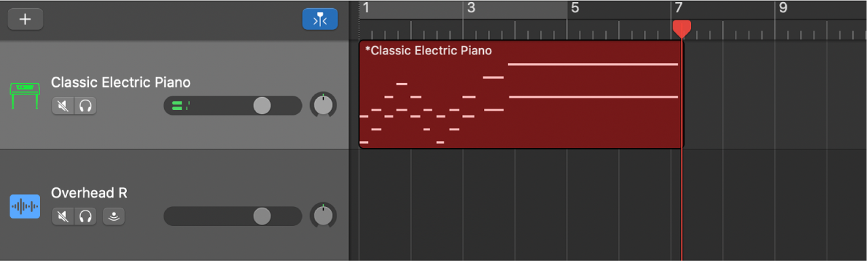Select the Overhead R track name
Viewport: 868px width, 262px height.
click(x=89, y=193)
